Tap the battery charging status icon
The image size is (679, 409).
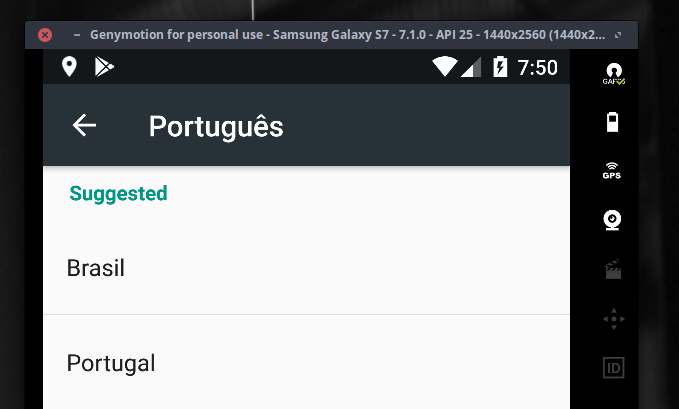pyautogui.click(x=499, y=67)
